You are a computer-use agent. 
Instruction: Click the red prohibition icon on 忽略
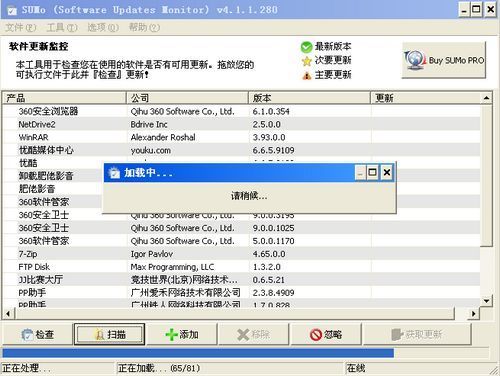pyautogui.click(x=315, y=335)
